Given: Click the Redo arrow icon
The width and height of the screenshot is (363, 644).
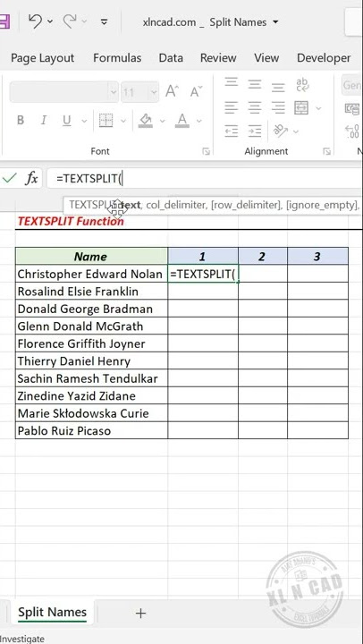Looking at the screenshot, I should click(x=70, y=21).
